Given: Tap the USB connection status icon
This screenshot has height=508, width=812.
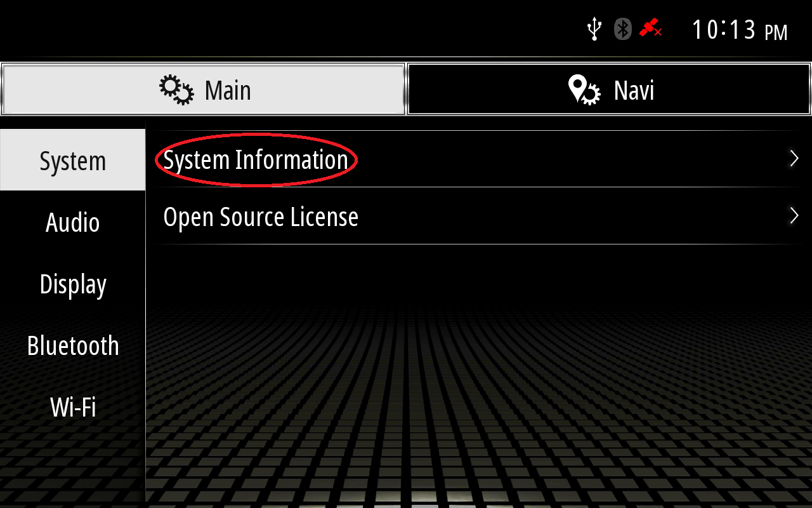Looking at the screenshot, I should click(594, 29).
